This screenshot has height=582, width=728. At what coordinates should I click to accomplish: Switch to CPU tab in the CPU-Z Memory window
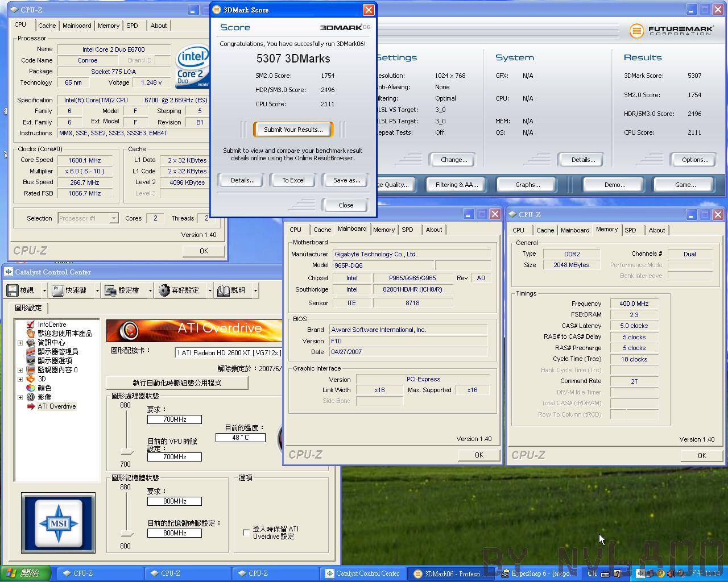(x=518, y=230)
